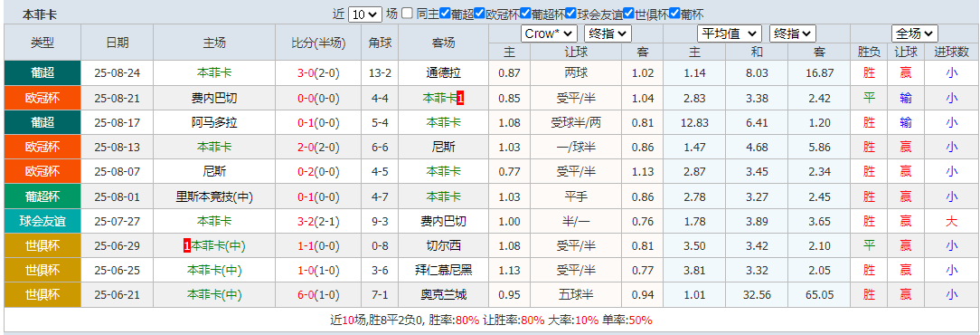Click the 奥克兰城 team name
Image resolution: width=980 pixels, height=335 pixels.
coord(443,295)
